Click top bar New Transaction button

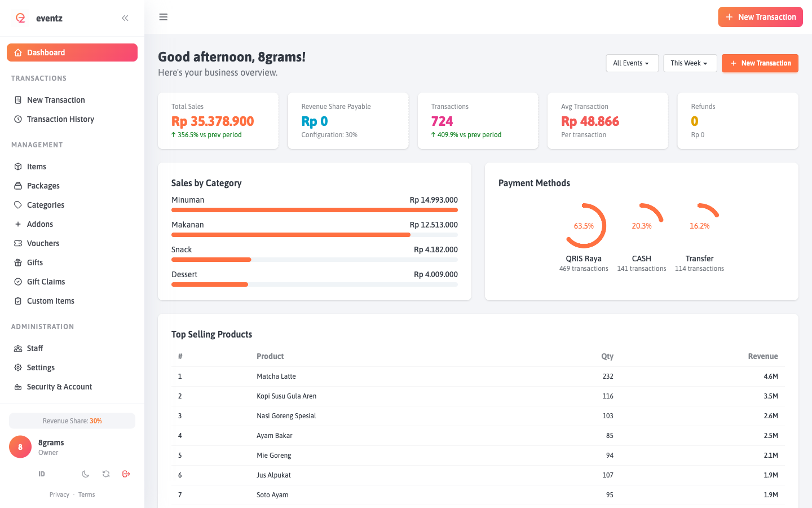[x=760, y=17]
